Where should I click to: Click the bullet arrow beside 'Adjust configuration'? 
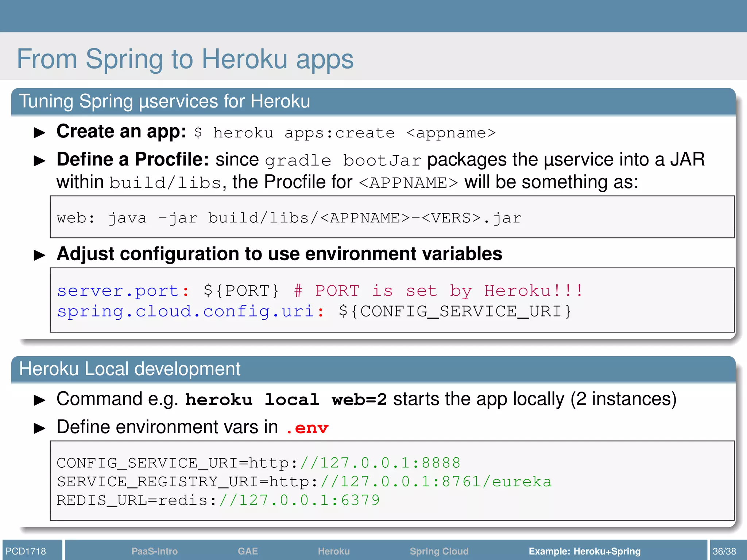tap(39, 255)
